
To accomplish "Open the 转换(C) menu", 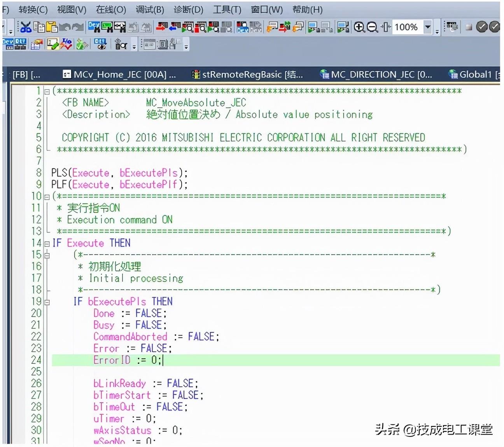I will coord(33,9).
